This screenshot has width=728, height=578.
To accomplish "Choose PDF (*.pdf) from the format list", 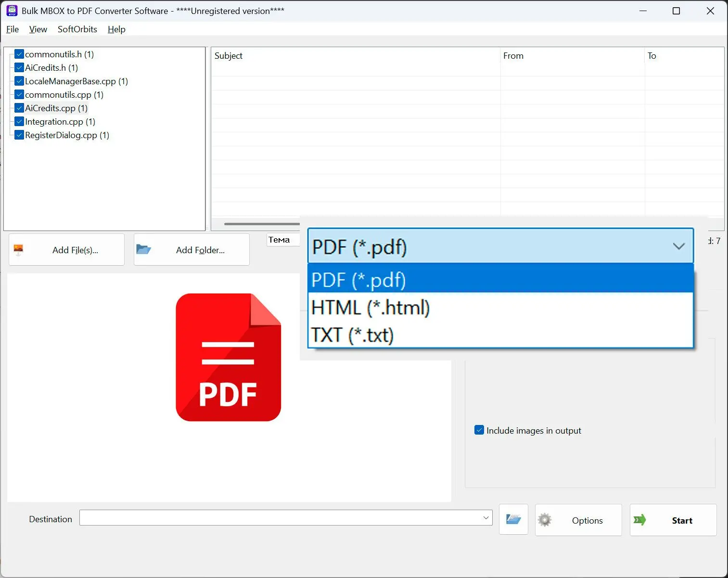I will (x=500, y=279).
